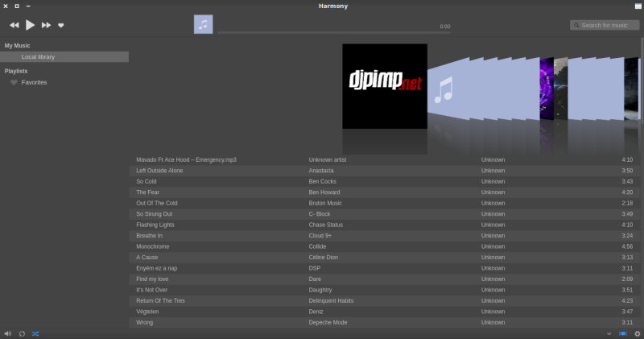Click Unknown artist in first row
The width and height of the screenshot is (644, 339).
[328, 160]
